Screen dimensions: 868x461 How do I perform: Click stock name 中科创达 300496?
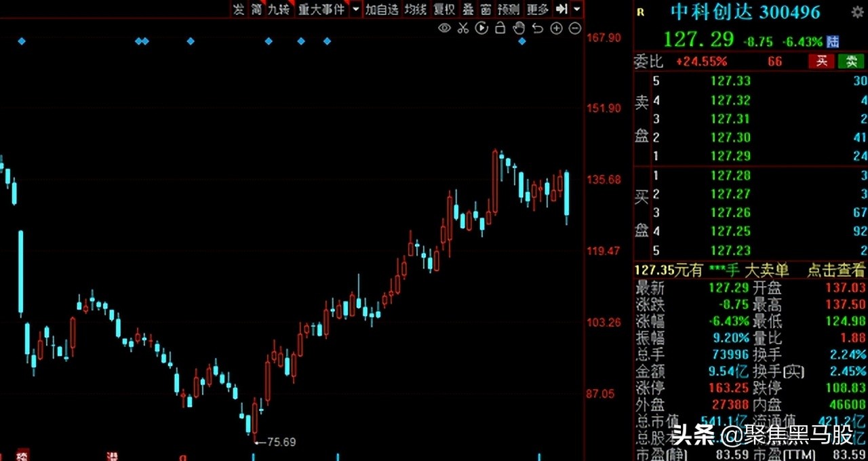coord(745,12)
